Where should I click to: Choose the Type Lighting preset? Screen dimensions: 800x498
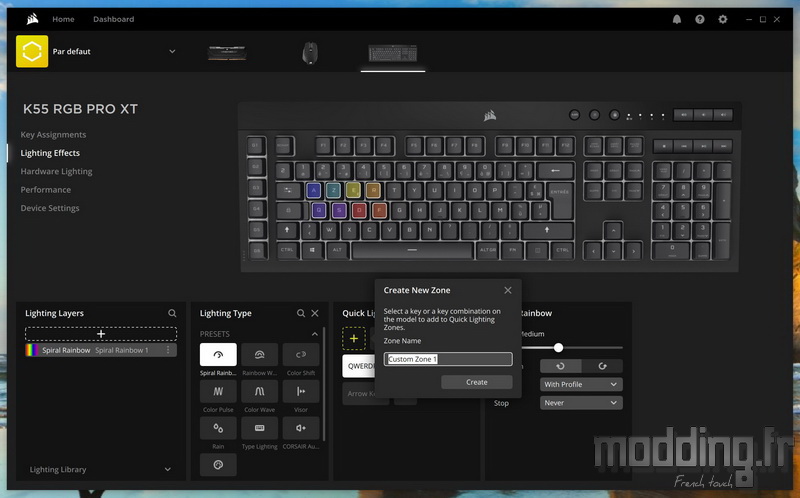(259, 428)
